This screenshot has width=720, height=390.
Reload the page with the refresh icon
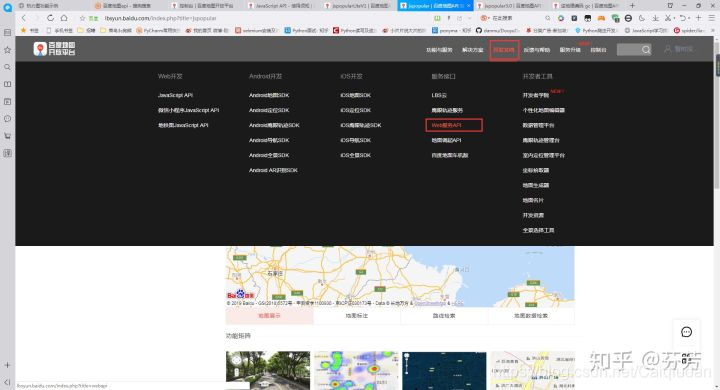(51, 18)
